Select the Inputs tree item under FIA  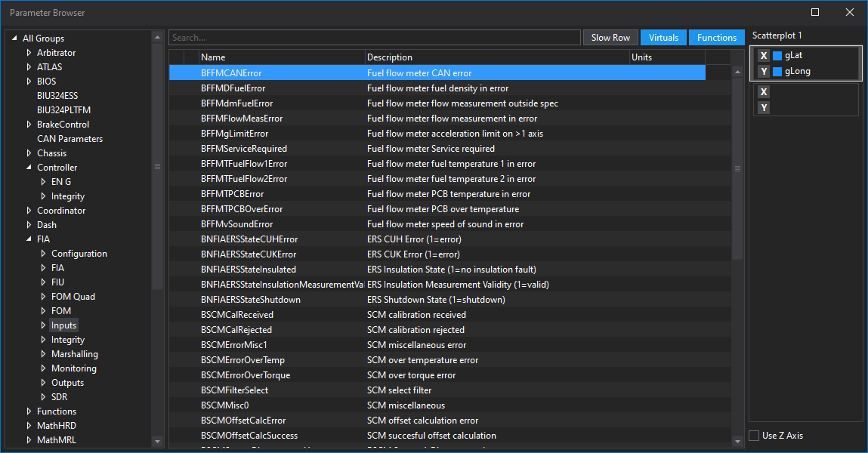[63, 325]
